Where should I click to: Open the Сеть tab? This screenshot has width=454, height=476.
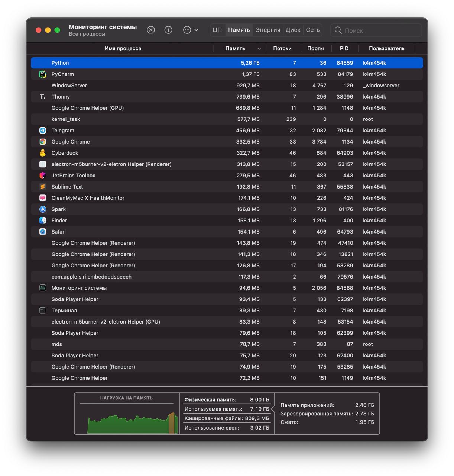313,30
